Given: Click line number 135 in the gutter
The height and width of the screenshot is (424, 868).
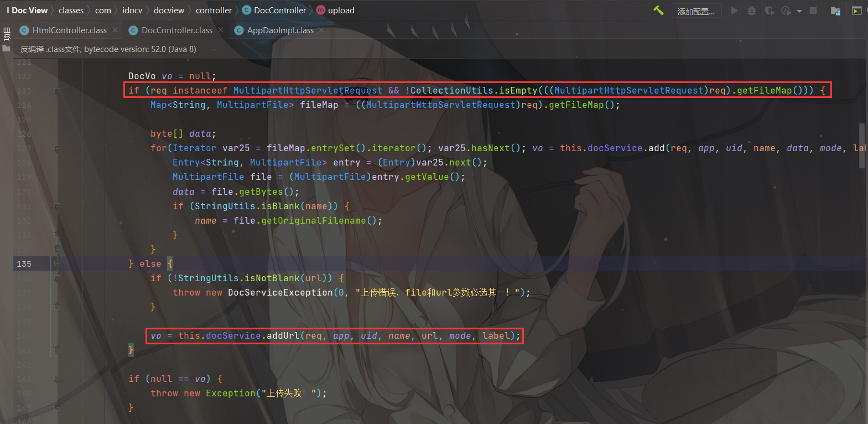Looking at the screenshot, I should click(x=24, y=263).
